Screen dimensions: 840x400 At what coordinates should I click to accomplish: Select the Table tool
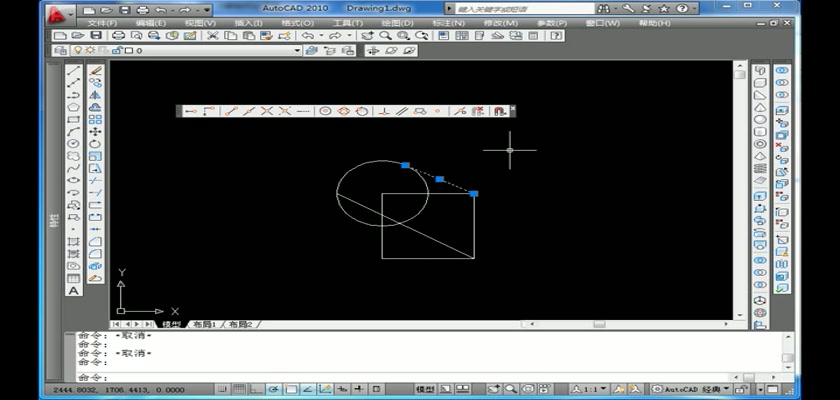click(x=73, y=278)
